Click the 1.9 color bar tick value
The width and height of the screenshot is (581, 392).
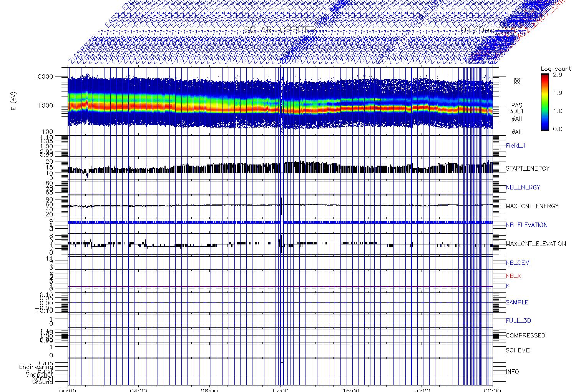click(x=558, y=93)
